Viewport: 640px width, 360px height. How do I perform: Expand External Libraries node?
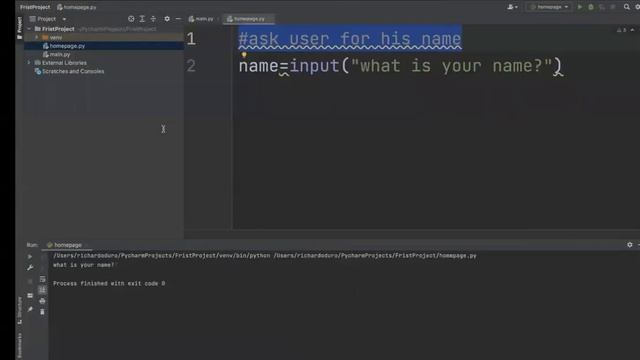pos(29,63)
